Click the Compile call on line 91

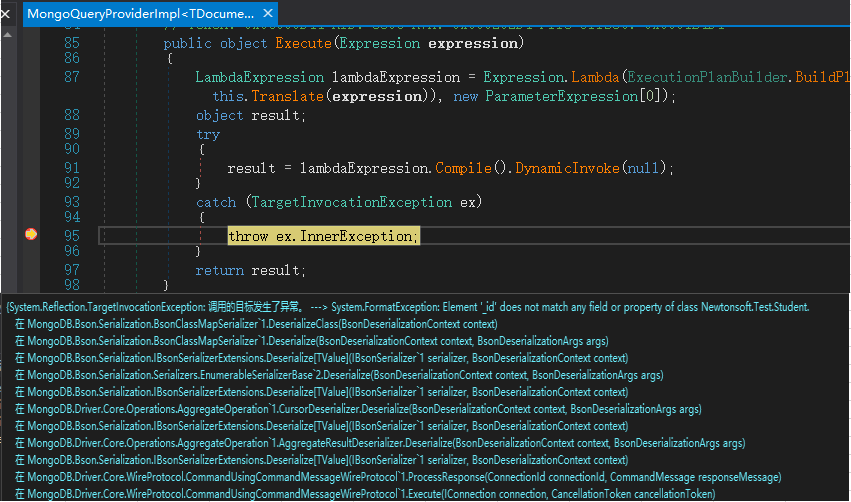[x=459, y=168]
